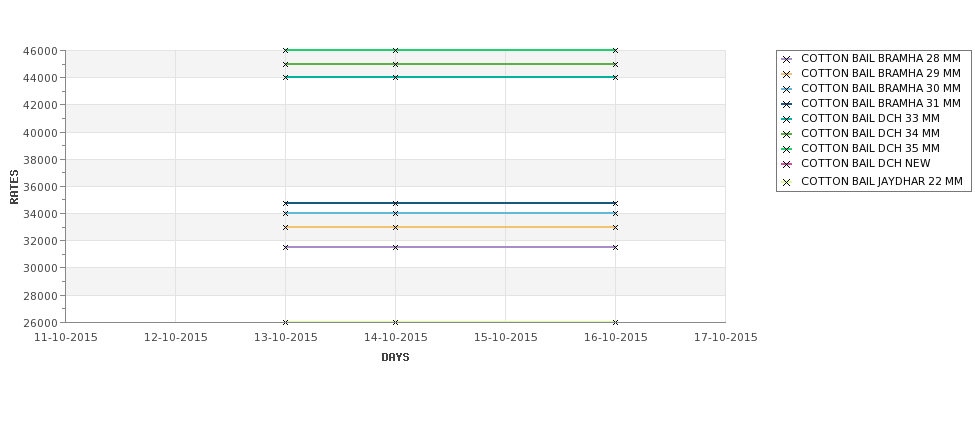Click the COTTON BAIL BRAMHA 30 MM legend marker
975x429 pixels.
pyautogui.click(x=786, y=90)
